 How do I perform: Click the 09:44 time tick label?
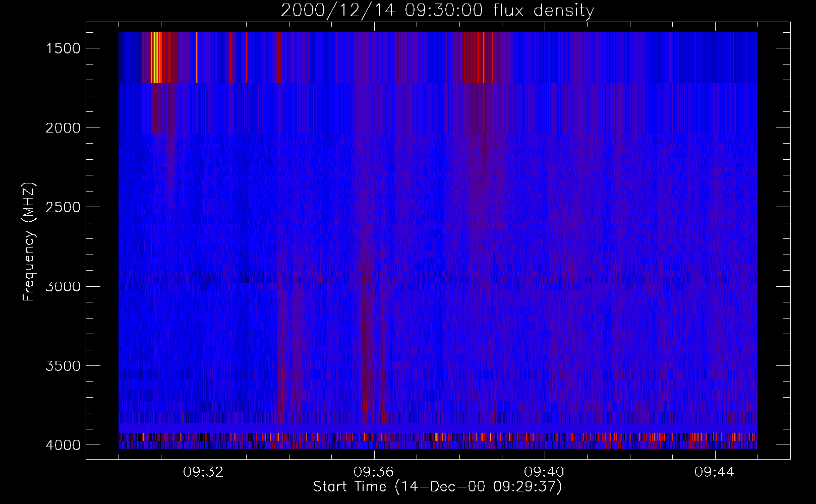tap(715, 472)
